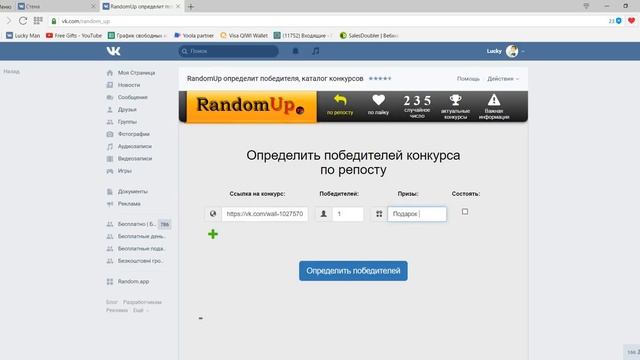Open 'Игры' in sidebar
The width and height of the screenshot is (640, 360).
pyautogui.click(x=124, y=171)
